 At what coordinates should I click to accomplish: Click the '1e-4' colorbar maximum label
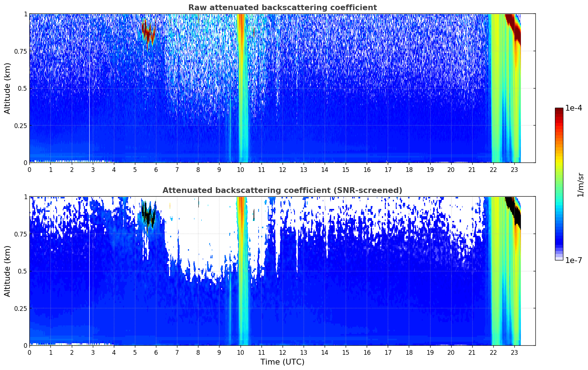(573, 108)
